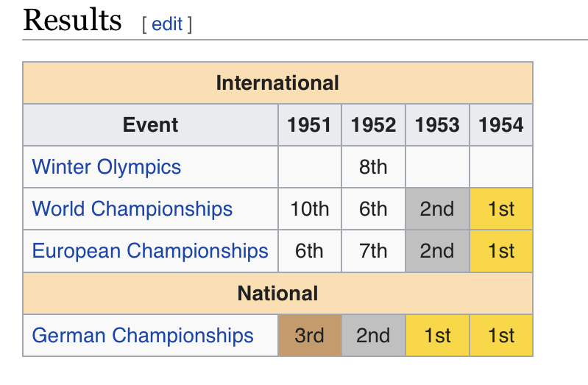Screen dimensions: 588x385
Task: Select the 1954 column header
Action: pos(501,125)
